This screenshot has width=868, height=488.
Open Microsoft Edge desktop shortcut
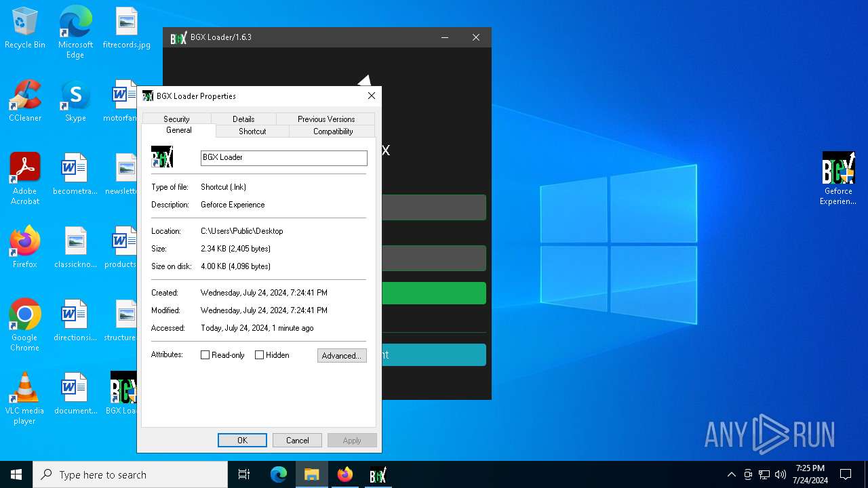(75, 32)
